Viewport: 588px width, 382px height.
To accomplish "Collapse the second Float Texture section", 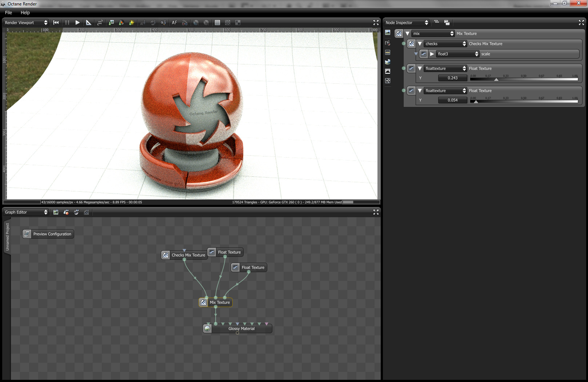I will coord(420,91).
